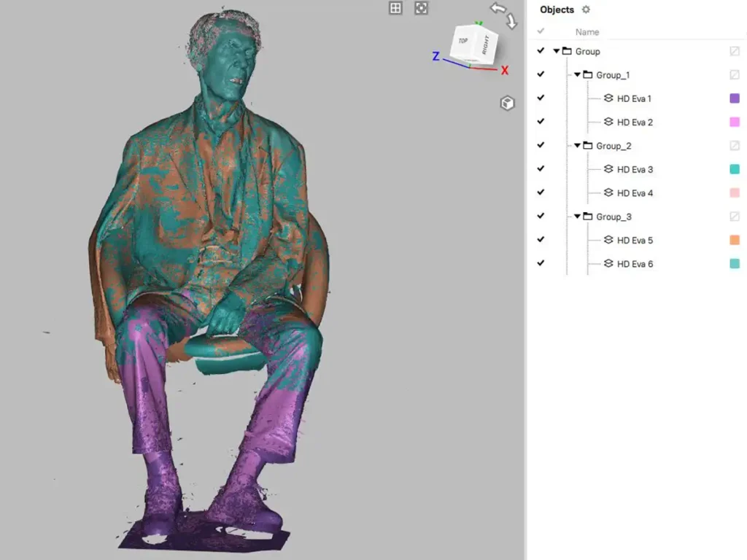Uncheck the visibility checkbox for HD Eva 3

click(541, 169)
